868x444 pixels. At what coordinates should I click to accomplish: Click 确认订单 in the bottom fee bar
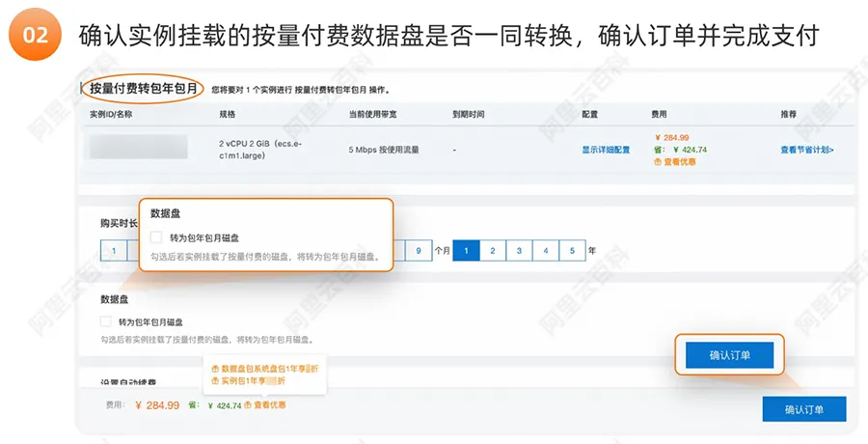pos(803,409)
